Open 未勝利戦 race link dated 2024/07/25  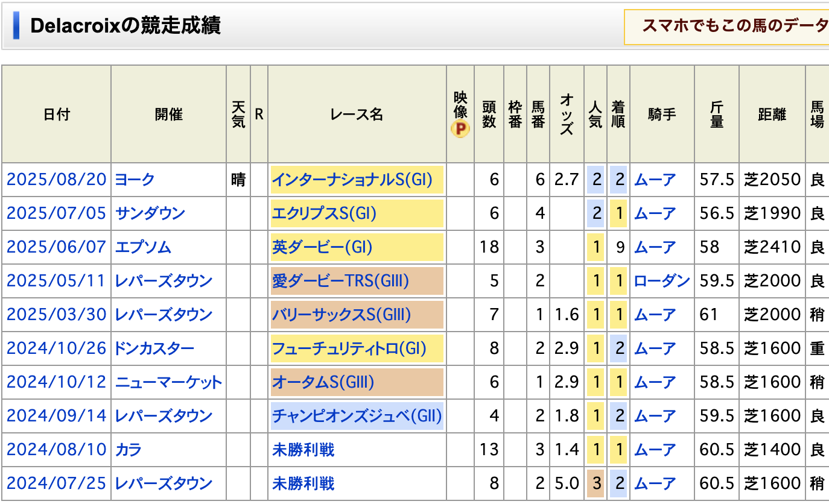click(303, 484)
